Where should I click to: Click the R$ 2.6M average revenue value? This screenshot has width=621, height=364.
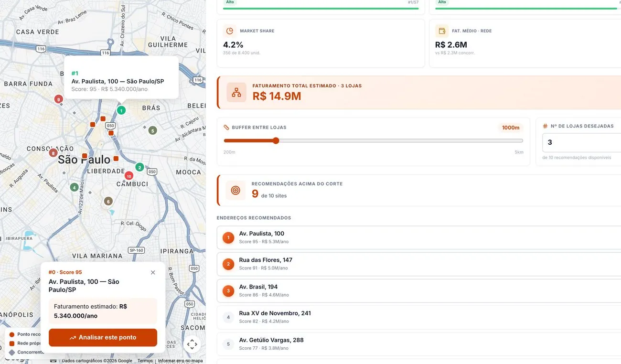[x=451, y=45]
